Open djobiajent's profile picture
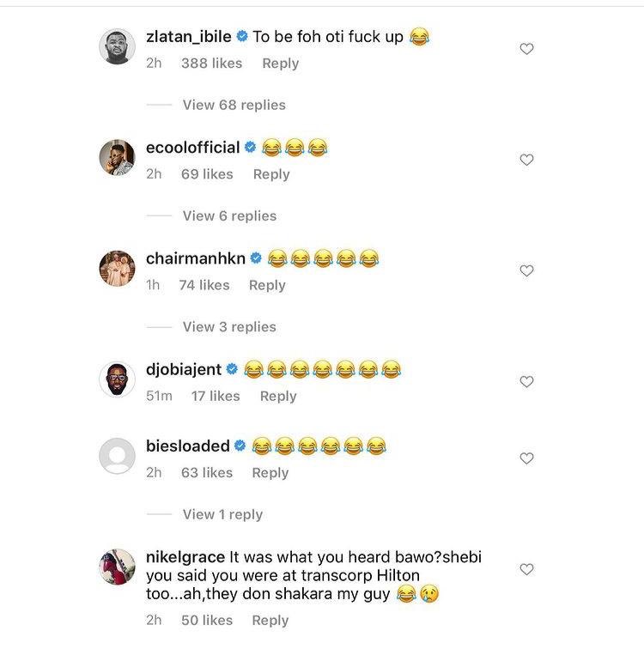The width and height of the screenshot is (644, 661). 118,379
